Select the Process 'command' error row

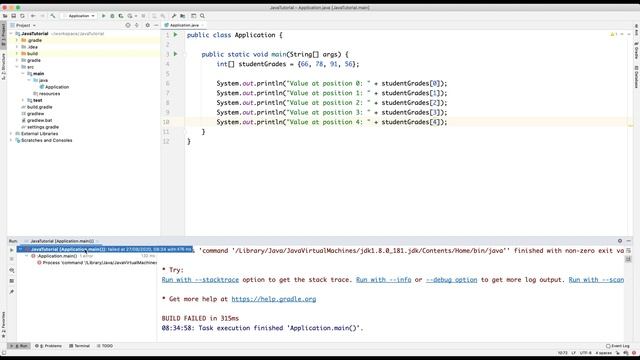(96, 262)
